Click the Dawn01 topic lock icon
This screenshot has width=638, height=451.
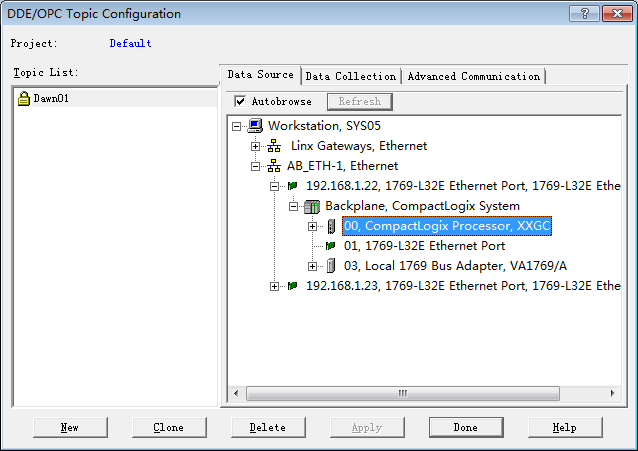click(x=24, y=99)
